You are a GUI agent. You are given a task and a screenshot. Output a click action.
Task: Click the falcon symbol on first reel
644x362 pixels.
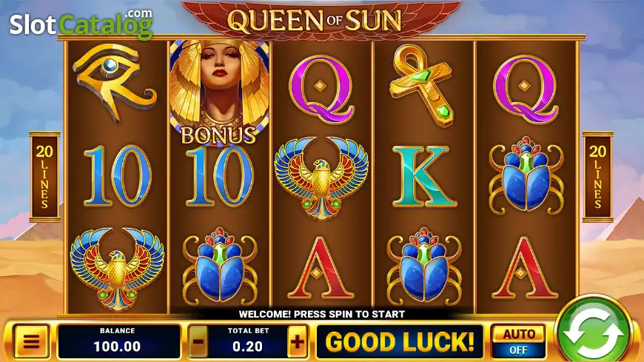pos(117,268)
